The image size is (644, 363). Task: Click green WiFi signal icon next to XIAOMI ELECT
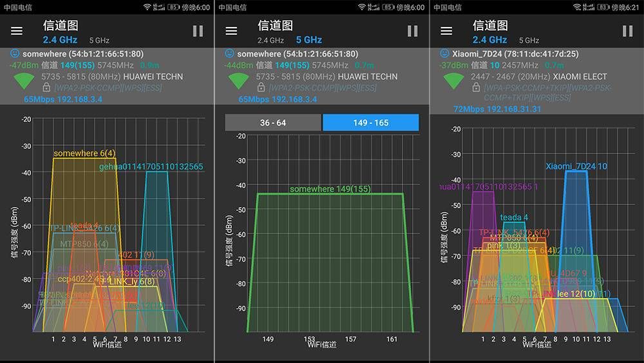click(x=453, y=81)
